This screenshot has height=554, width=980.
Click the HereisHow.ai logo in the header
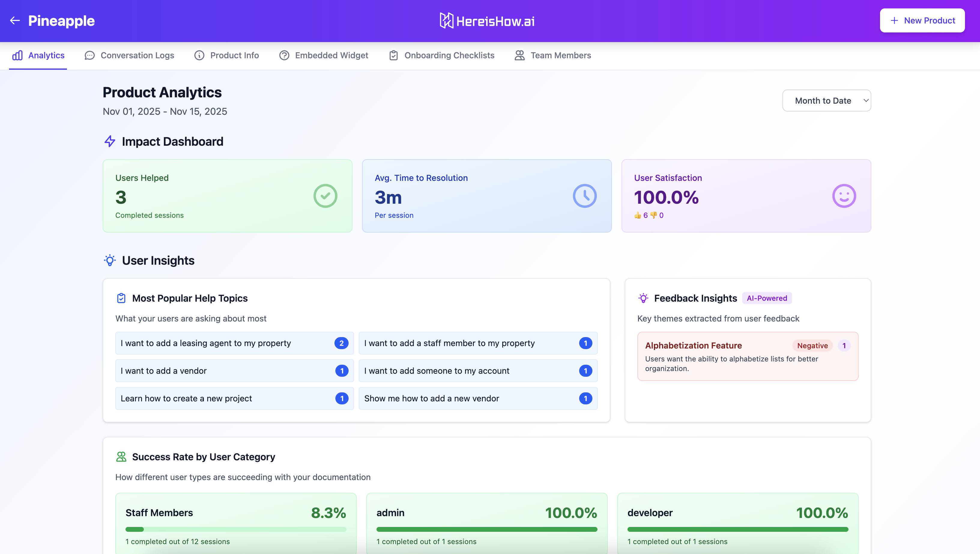(x=487, y=20)
